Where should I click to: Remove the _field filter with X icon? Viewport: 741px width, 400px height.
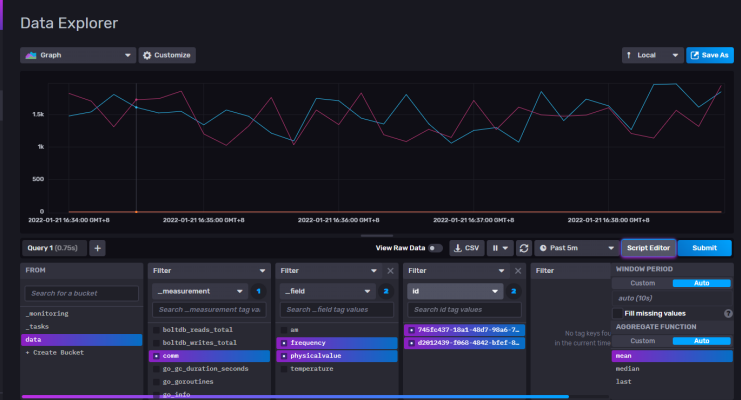coord(391,270)
